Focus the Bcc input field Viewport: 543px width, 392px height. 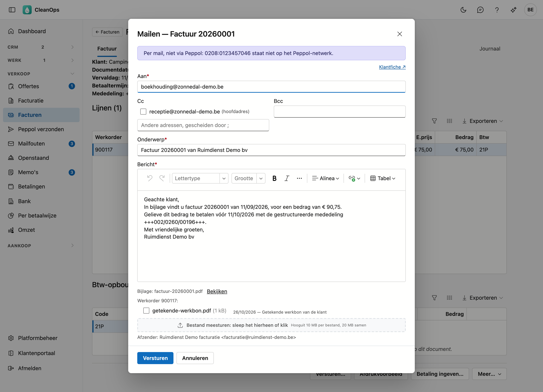(340, 112)
